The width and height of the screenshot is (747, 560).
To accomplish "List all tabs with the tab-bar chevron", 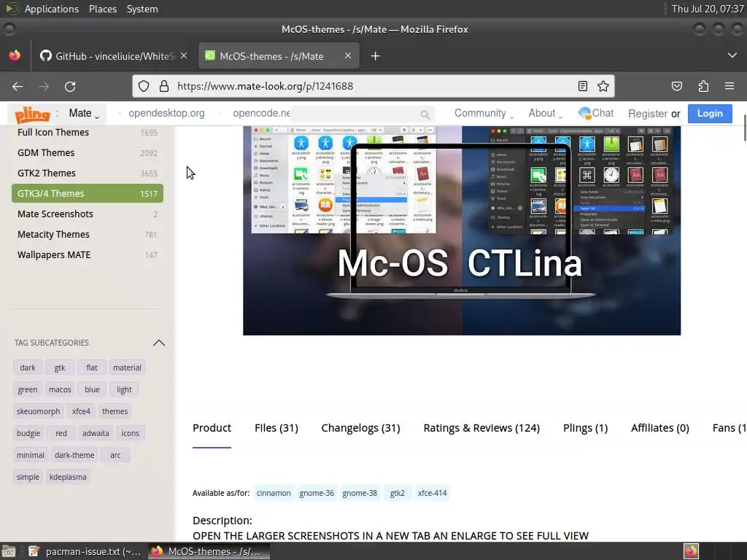I will (732, 55).
